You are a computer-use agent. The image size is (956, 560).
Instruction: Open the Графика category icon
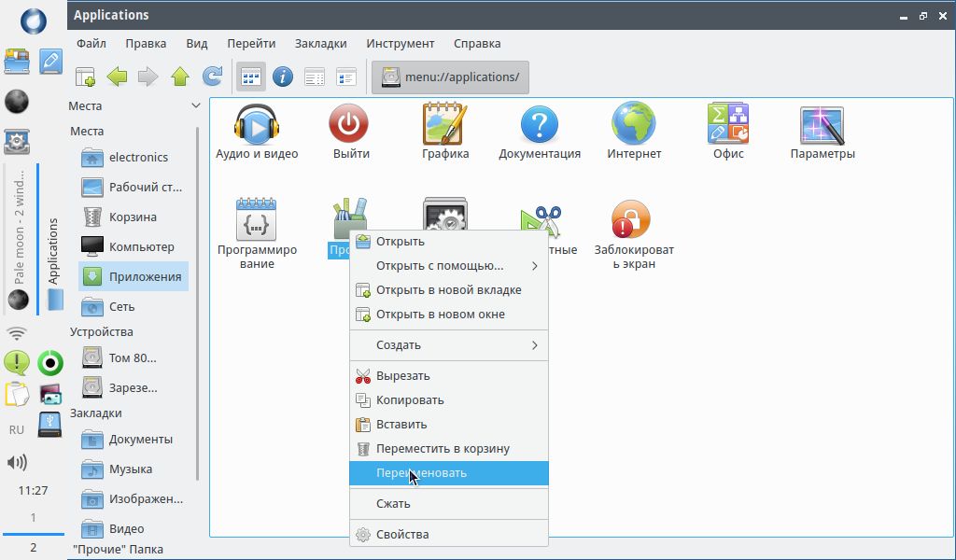pos(445,124)
